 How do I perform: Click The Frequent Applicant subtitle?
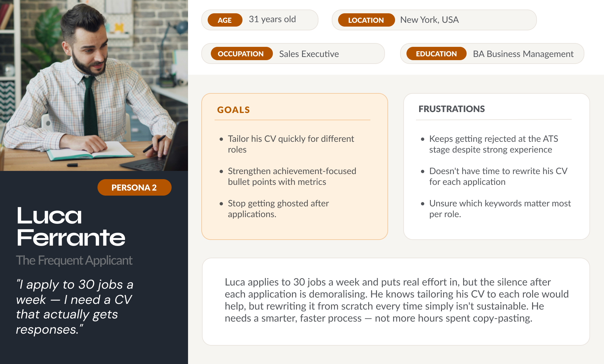tap(74, 260)
